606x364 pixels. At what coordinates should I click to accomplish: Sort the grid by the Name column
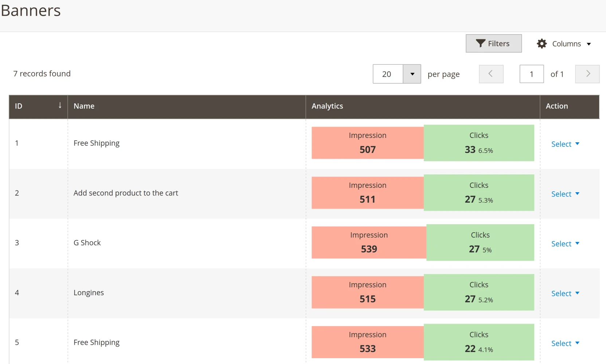coord(84,106)
